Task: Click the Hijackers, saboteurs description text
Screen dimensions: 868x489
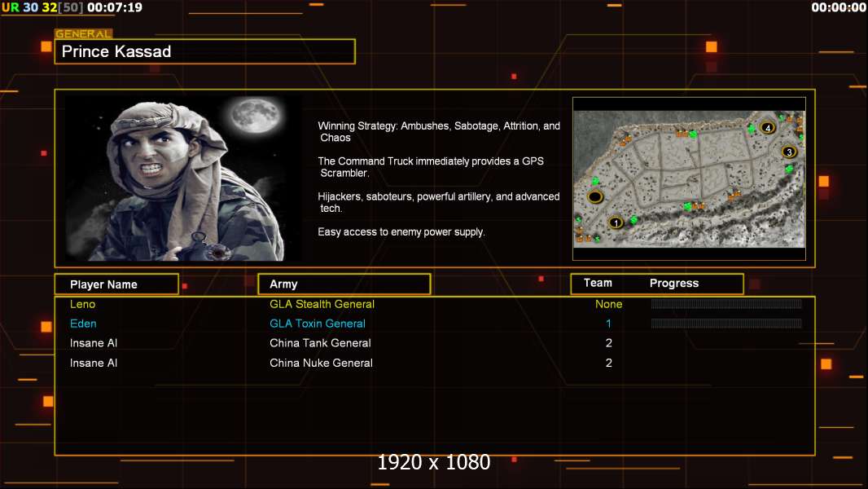Action: 438,202
